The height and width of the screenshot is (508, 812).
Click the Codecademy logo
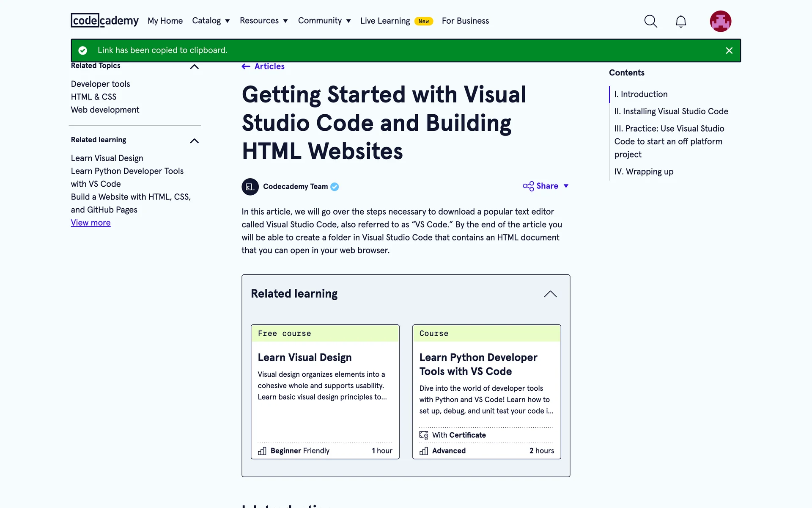point(104,20)
